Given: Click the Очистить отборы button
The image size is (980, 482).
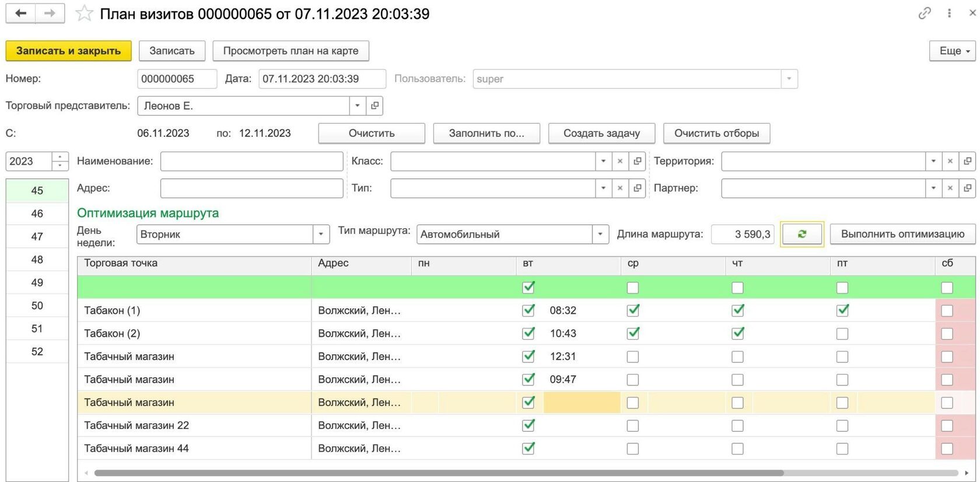Looking at the screenshot, I should coord(716,133).
